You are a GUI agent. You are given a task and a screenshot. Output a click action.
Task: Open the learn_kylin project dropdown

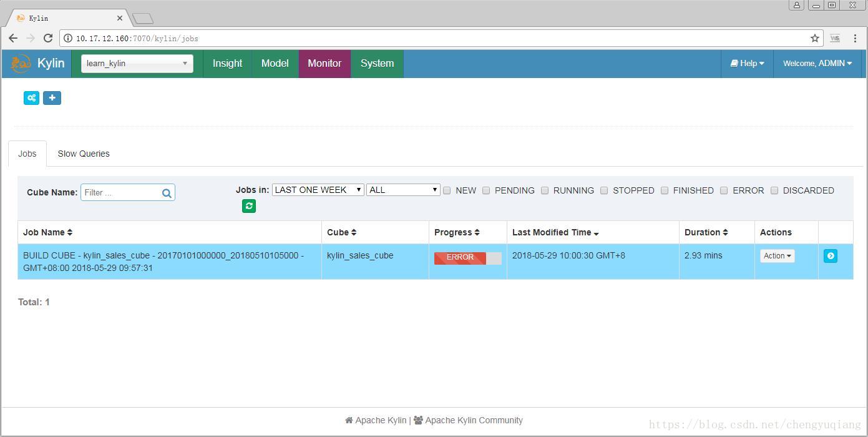pos(137,63)
